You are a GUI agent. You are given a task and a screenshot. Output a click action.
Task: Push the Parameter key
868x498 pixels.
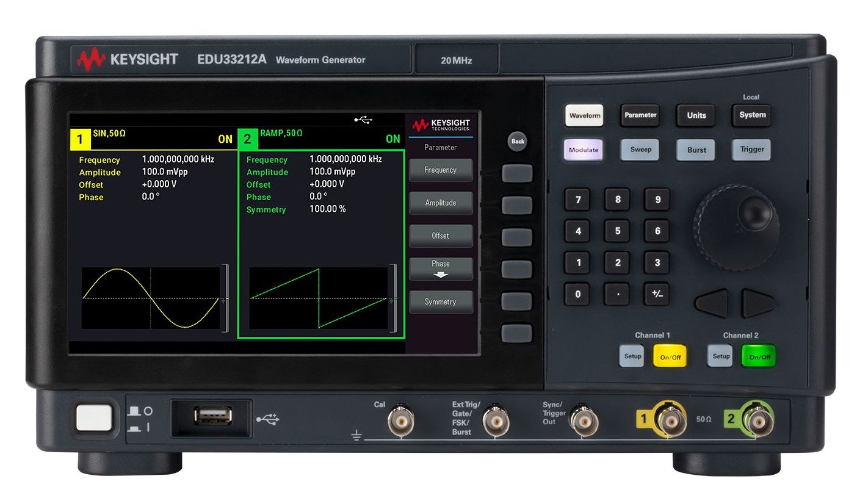(x=640, y=115)
